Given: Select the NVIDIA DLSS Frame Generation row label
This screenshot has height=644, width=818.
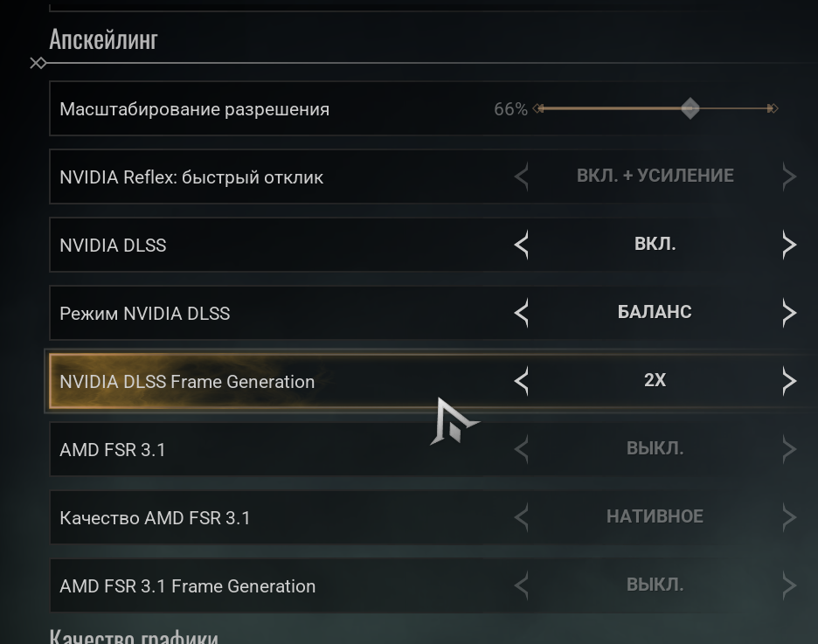Looking at the screenshot, I should click(187, 382).
